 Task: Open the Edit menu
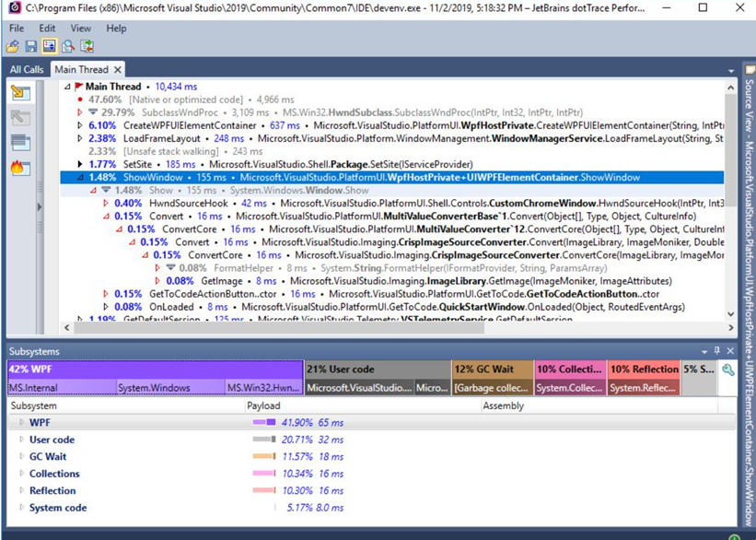tap(47, 28)
